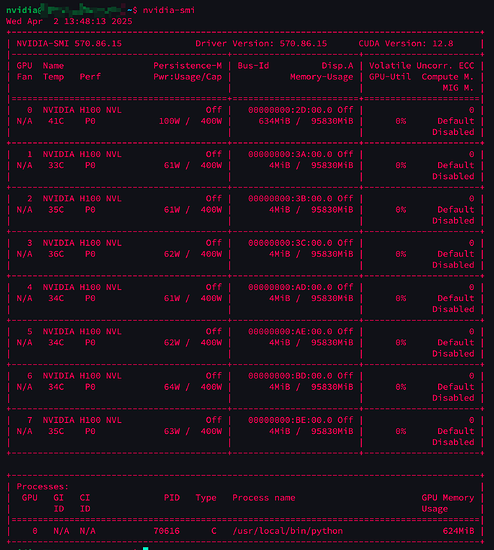Select the /usr/local/bin/python process name

(288, 531)
